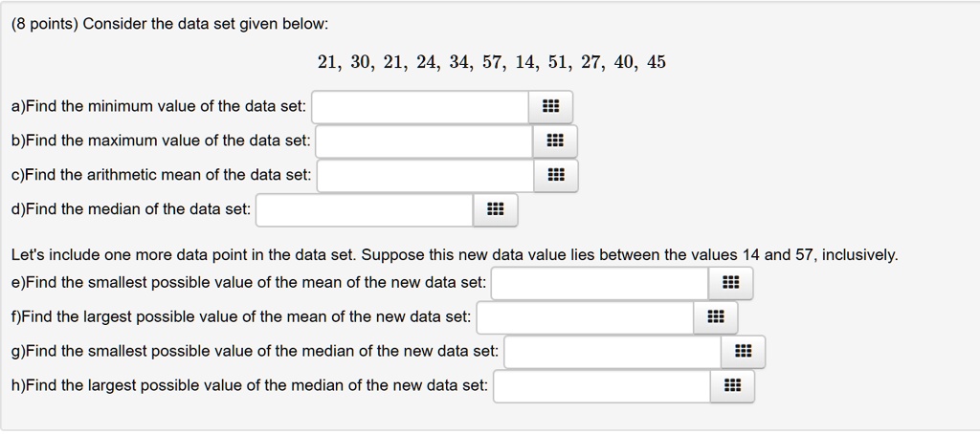Open equation editor icon for maximum value

[555, 141]
